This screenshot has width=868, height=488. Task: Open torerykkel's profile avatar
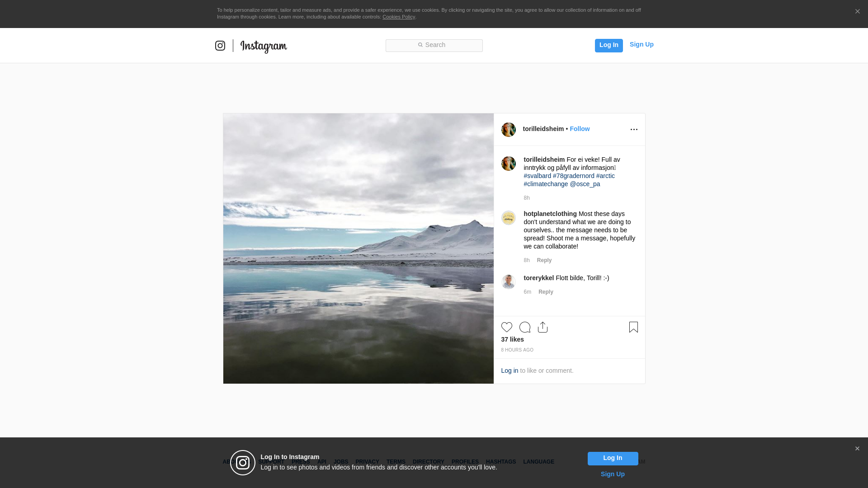[508, 282]
